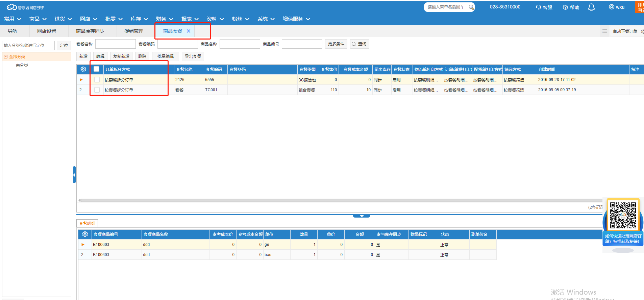Open the 批零 menu
The width and height of the screenshot is (644, 300).
pos(114,19)
